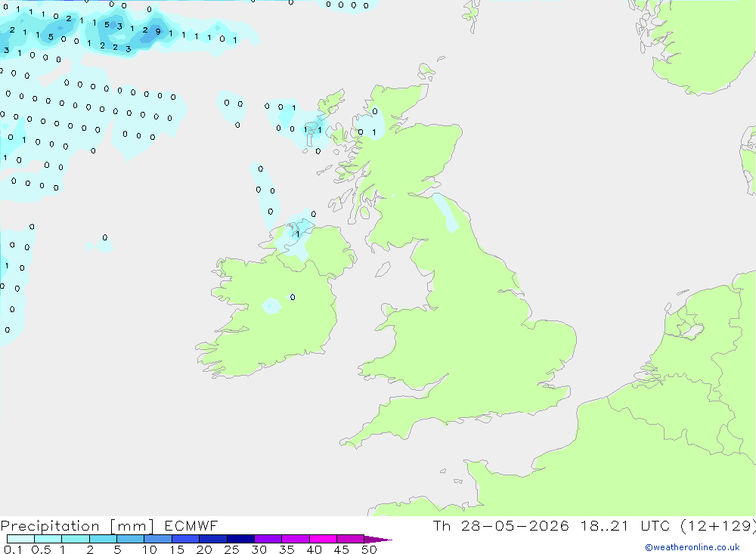The image size is (756, 554).
Task: Click the 25–30 mm dark navy legend swatch
Action: 240,539
